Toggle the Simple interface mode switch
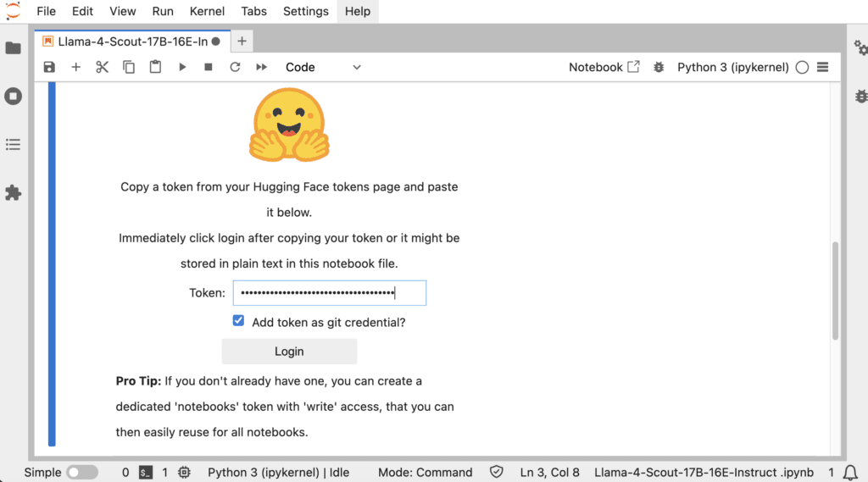 [x=82, y=472]
